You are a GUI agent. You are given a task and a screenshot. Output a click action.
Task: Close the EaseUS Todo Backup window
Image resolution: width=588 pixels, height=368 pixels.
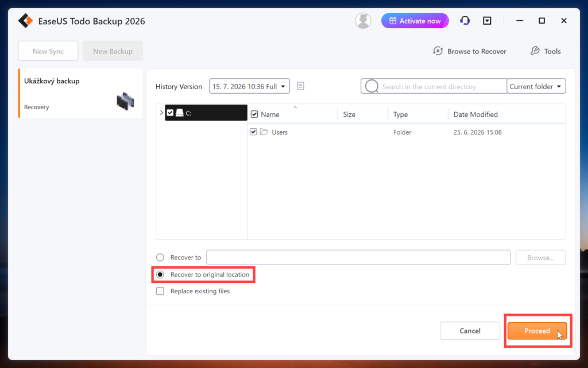point(564,21)
